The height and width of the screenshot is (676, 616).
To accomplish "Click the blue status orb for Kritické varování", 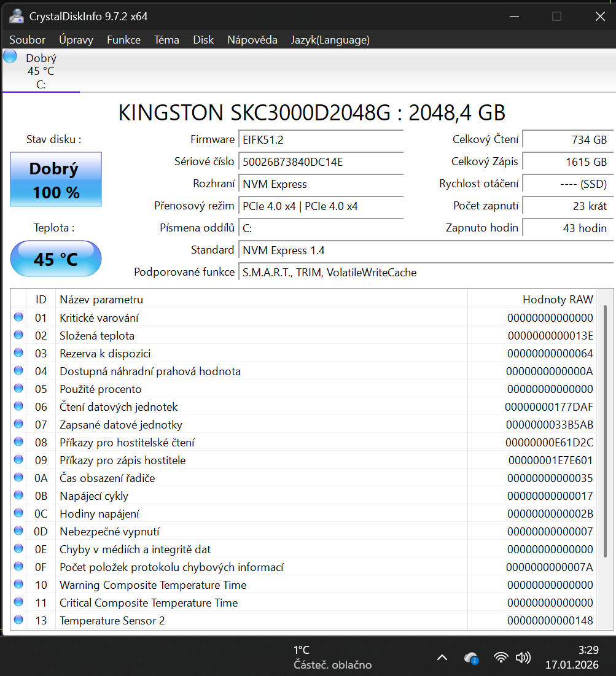I will tap(18, 317).
